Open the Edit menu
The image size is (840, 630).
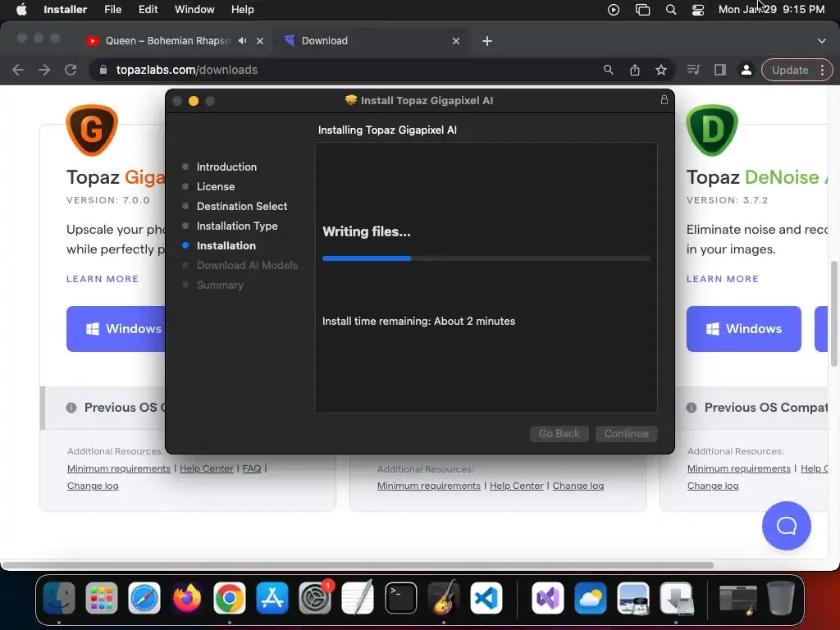(x=148, y=10)
